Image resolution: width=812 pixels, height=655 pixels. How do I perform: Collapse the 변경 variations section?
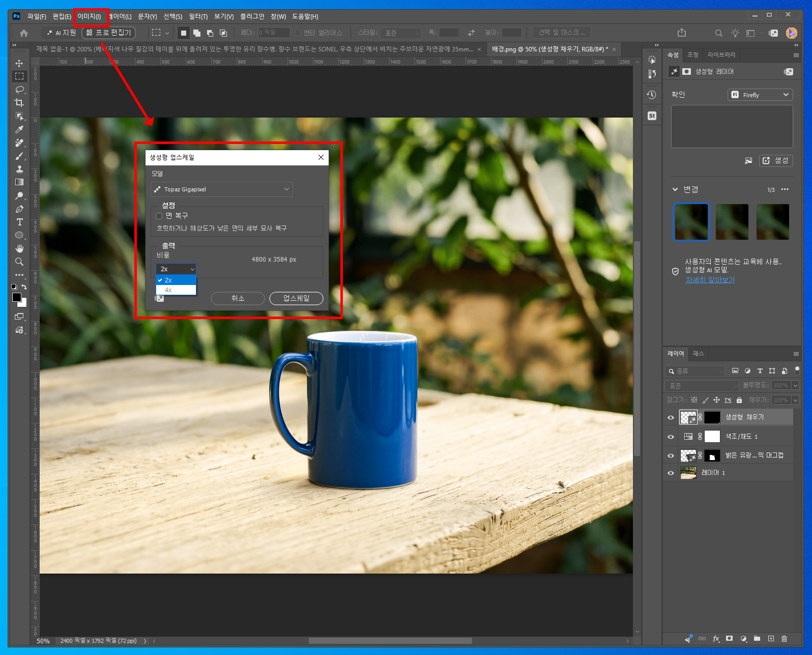[675, 189]
